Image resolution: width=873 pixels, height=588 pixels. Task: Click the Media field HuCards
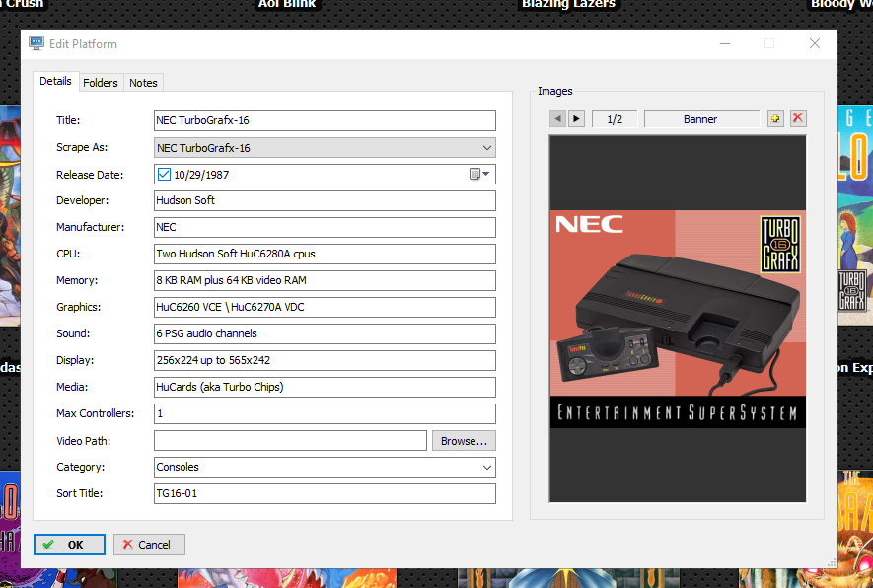click(325, 388)
